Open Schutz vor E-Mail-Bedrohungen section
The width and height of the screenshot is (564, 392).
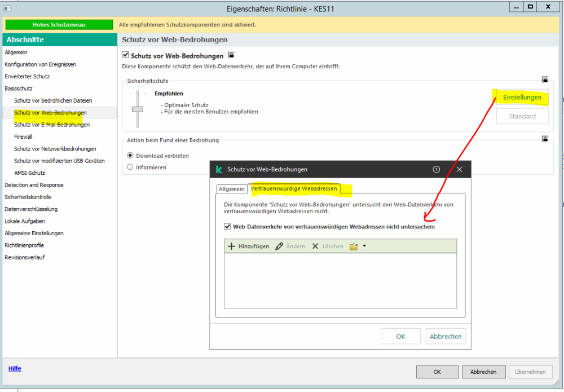tap(52, 125)
